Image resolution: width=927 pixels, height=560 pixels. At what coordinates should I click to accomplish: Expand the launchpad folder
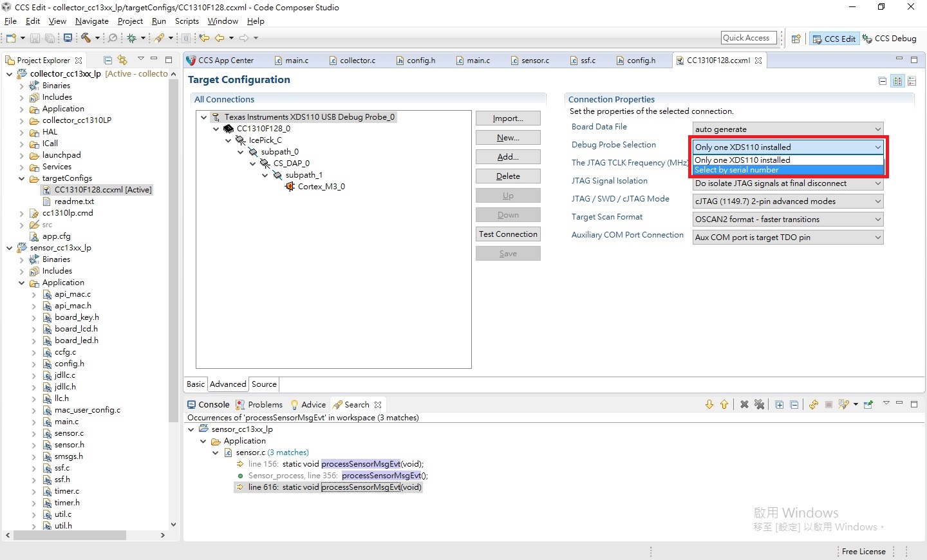22,155
